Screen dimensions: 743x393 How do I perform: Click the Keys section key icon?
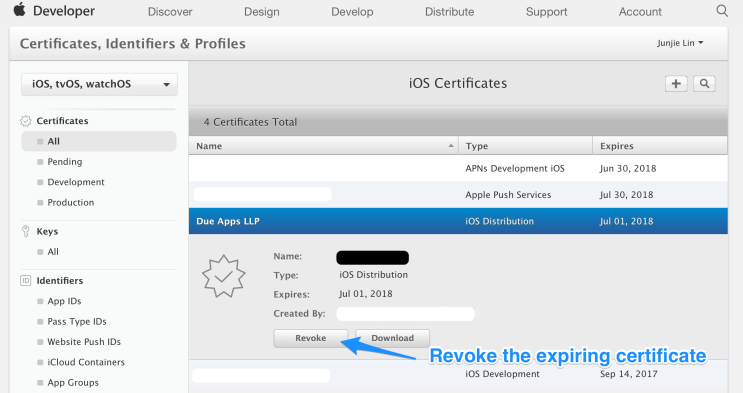[26, 231]
